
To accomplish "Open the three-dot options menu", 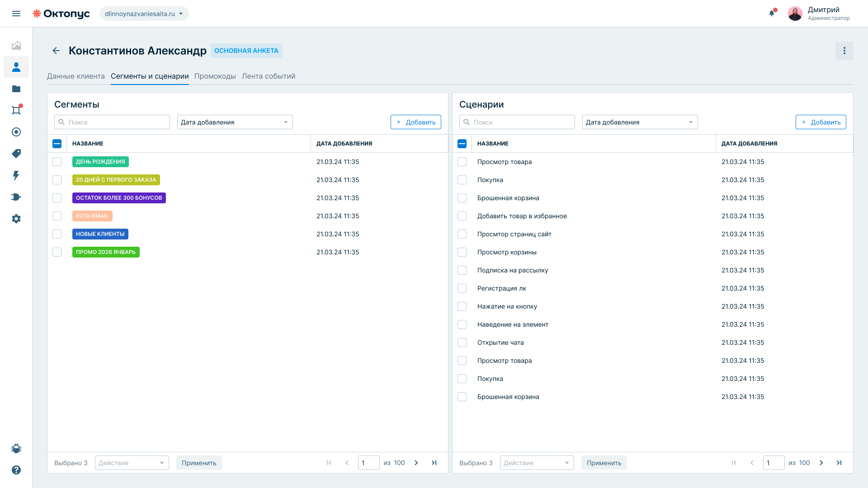I will click(x=844, y=51).
